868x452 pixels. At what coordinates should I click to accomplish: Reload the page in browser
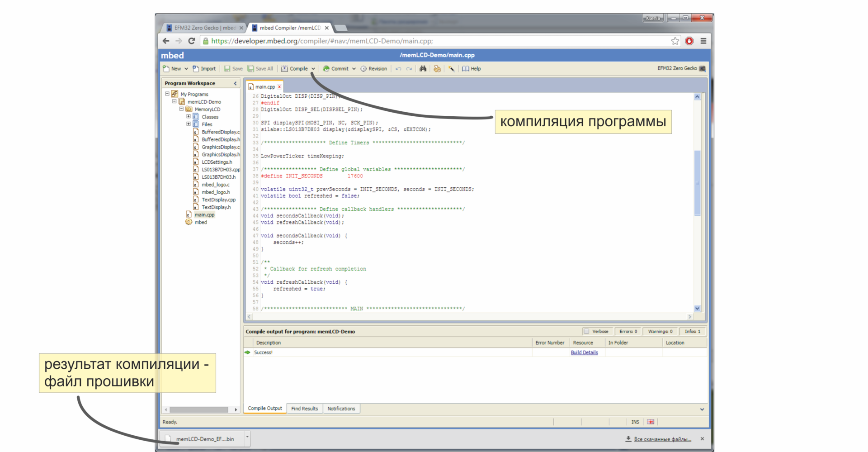(192, 41)
